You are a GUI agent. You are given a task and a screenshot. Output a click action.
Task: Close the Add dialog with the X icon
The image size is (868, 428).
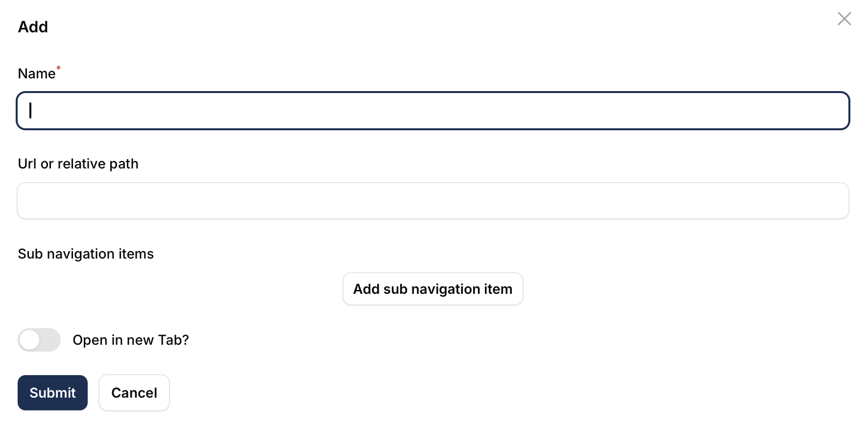(844, 19)
